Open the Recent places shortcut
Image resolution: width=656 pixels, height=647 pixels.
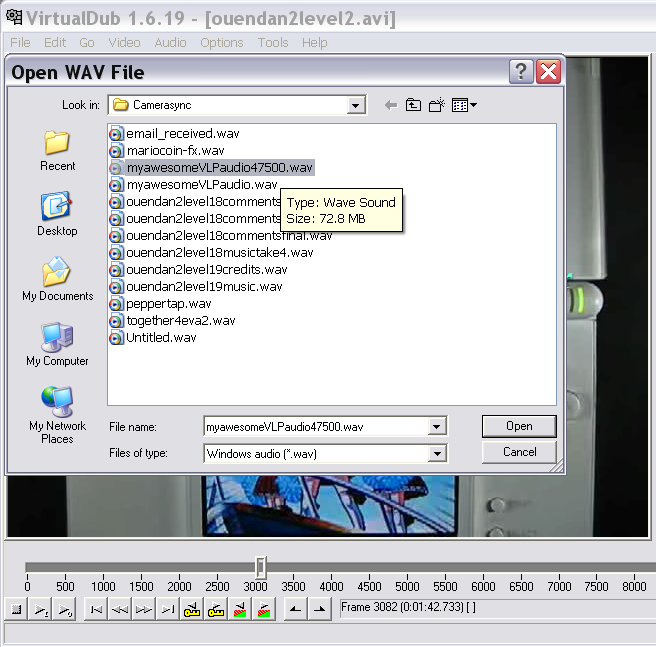pos(57,151)
